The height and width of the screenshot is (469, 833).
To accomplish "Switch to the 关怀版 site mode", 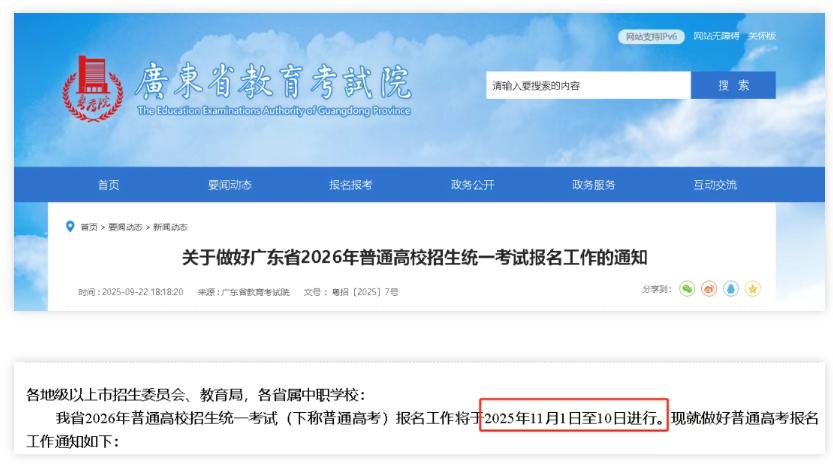I will [762, 36].
